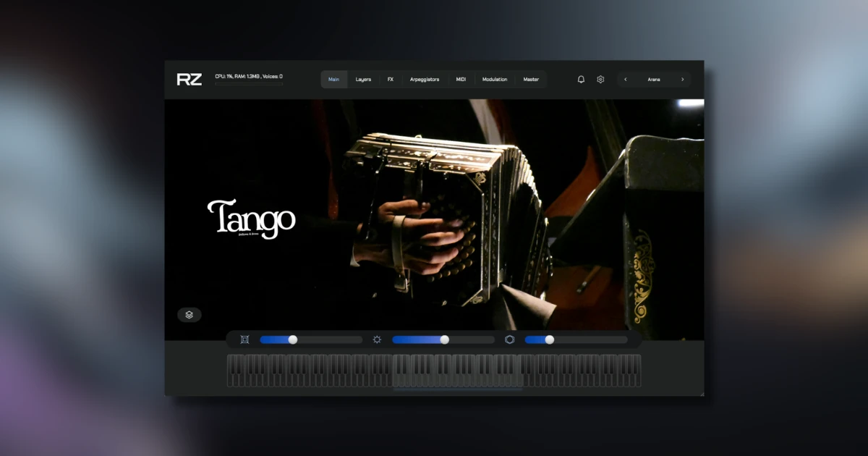Screen dimensions: 868x456
Task: Click the Main tab button
Action: click(333, 79)
